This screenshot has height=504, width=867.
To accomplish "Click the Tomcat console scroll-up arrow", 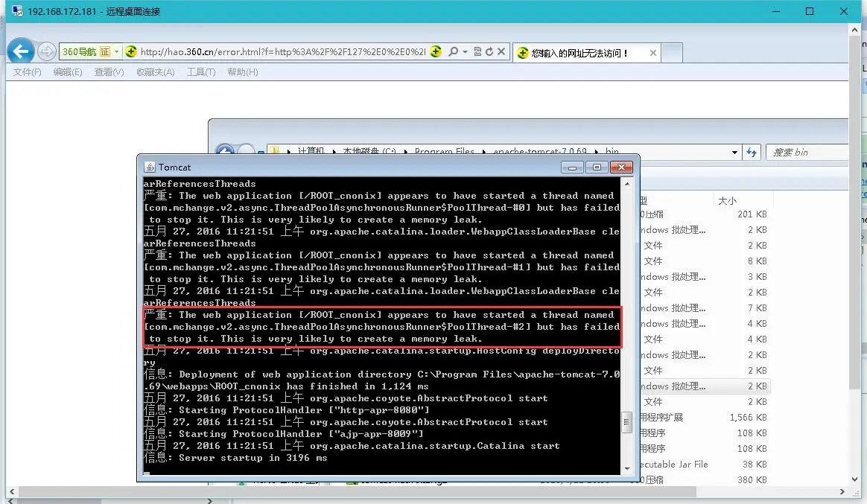I will click(x=627, y=183).
